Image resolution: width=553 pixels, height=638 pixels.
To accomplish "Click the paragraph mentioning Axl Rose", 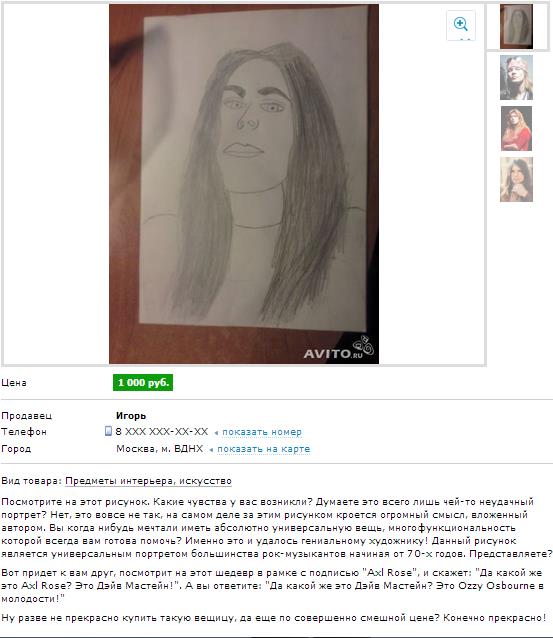I will [273, 586].
